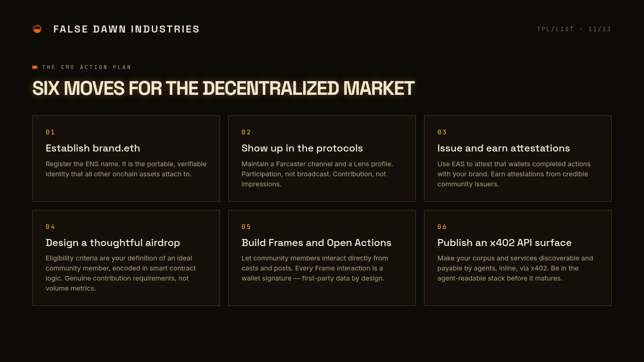Click the Six Moves headline
The width and height of the screenshot is (644, 362).
coord(223,88)
